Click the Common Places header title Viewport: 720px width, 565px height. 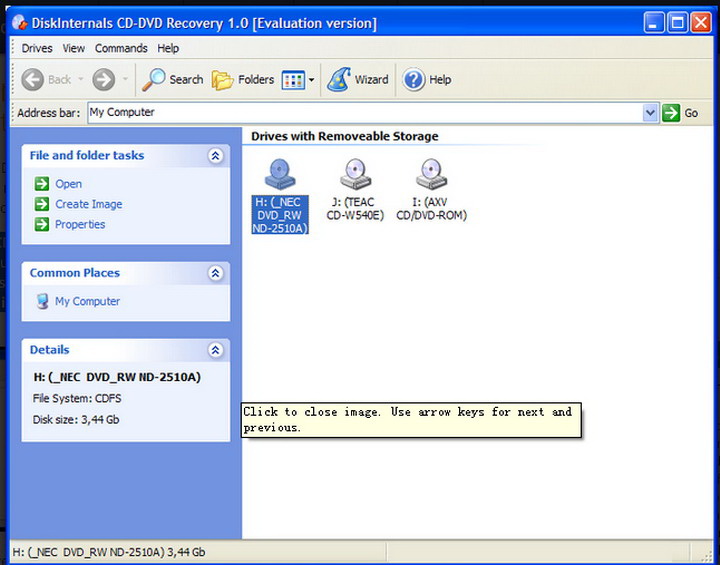(x=75, y=273)
